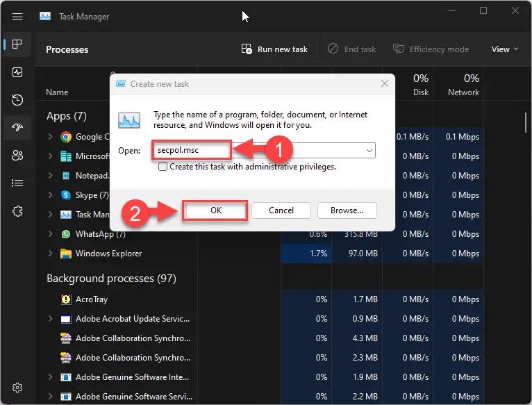Enable Create this task with administrative privileges
The image size is (532, 405).
[163, 166]
